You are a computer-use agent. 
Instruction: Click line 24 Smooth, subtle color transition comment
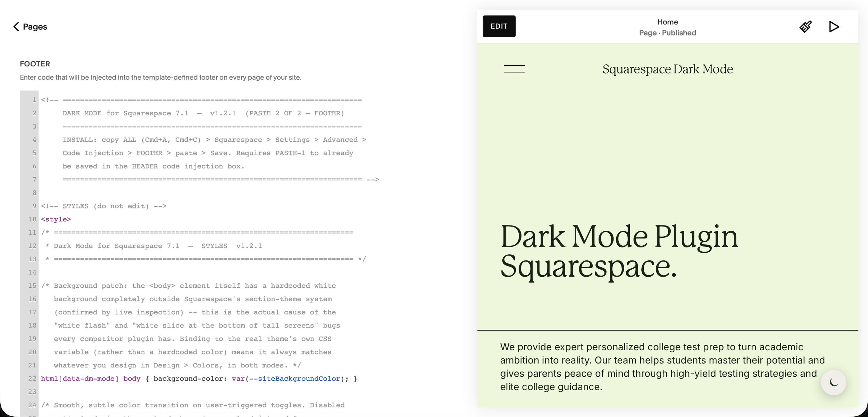[193, 405]
